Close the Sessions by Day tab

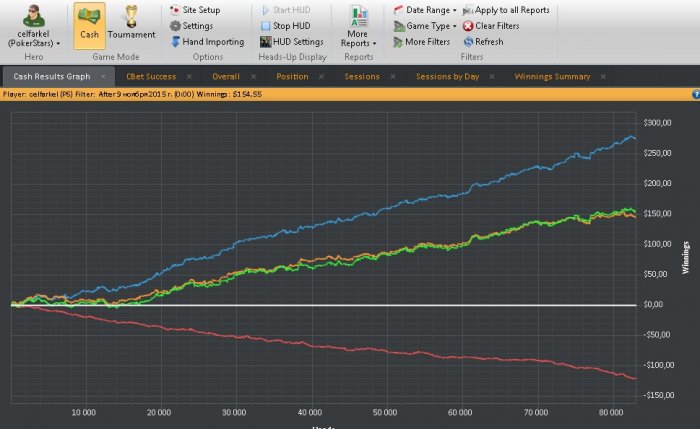(492, 77)
